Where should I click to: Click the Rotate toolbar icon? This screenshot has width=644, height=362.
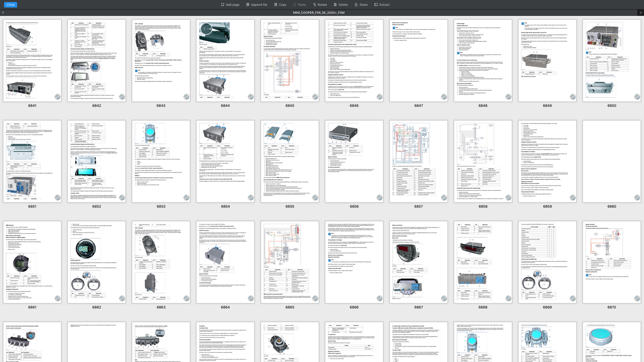click(x=314, y=4)
